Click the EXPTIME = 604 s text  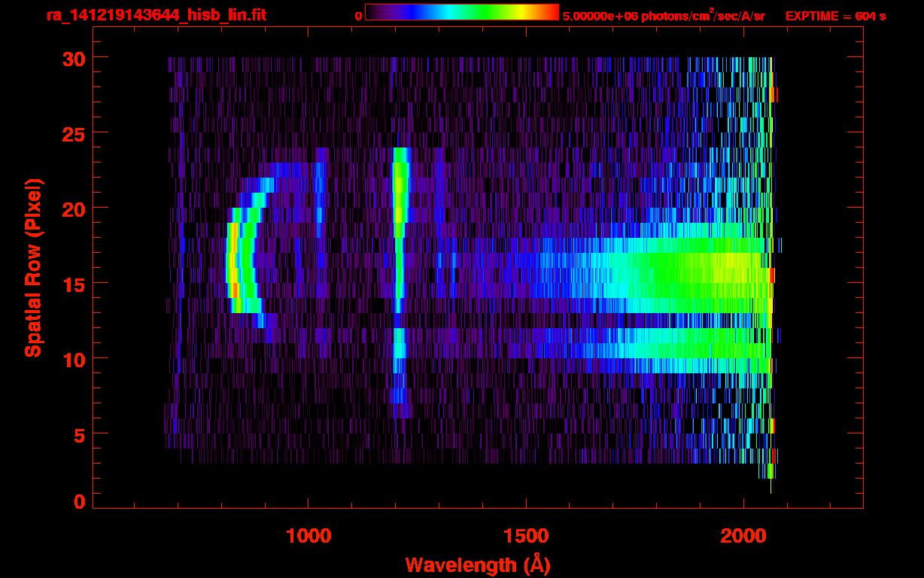(835, 16)
